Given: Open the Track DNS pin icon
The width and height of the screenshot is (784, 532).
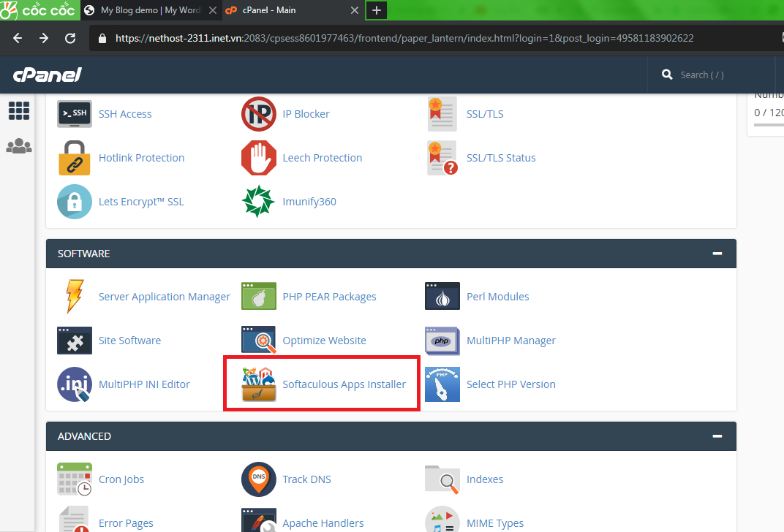Looking at the screenshot, I should coord(258,479).
